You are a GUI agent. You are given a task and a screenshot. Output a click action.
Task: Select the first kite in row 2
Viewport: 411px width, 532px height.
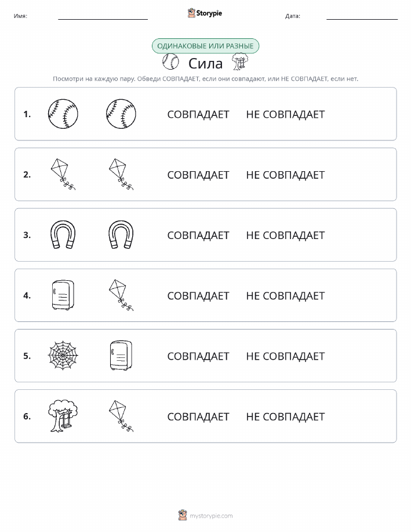click(x=63, y=174)
